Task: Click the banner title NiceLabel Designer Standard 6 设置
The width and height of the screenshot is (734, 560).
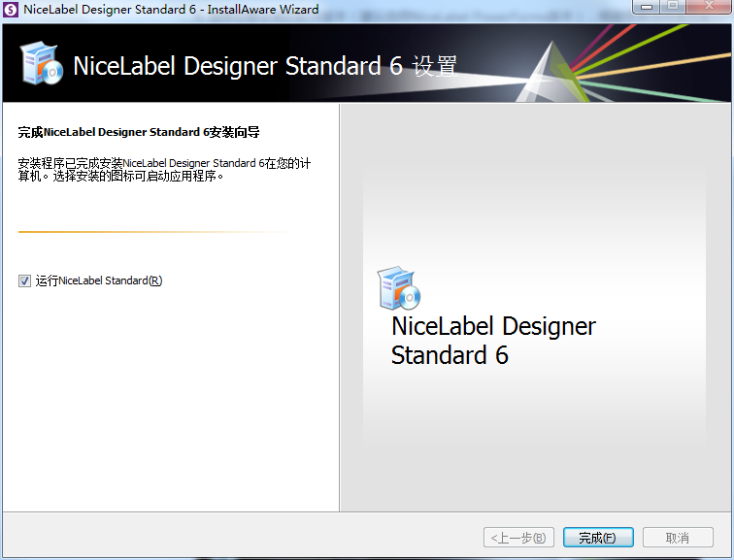Action: click(264, 65)
